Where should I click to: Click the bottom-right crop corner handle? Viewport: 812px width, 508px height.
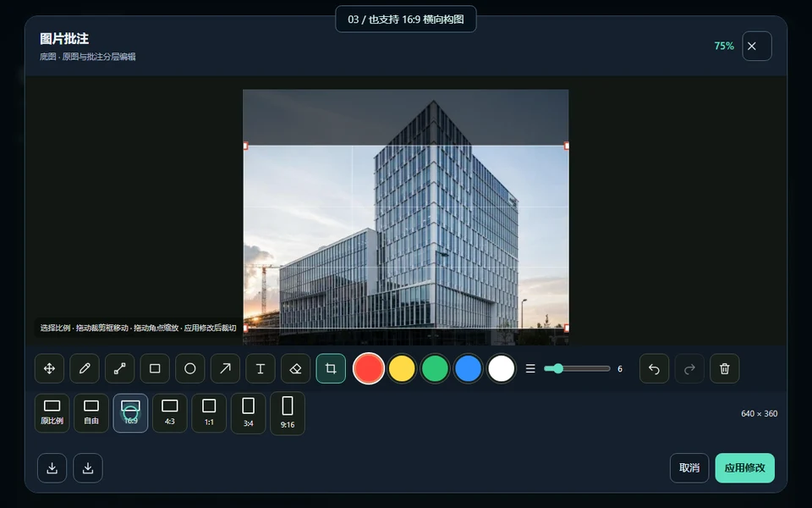(x=567, y=328)
